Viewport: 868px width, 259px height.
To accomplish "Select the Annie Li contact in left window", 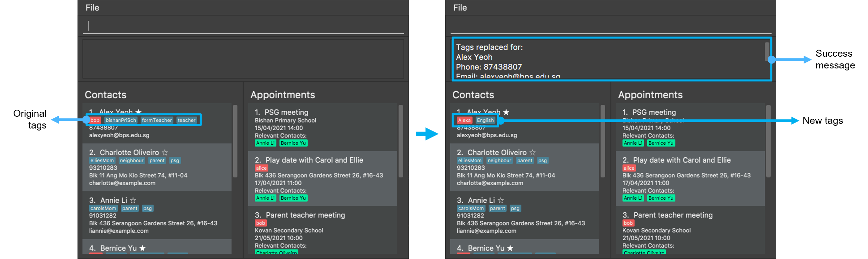I will [x=157, y=215].
